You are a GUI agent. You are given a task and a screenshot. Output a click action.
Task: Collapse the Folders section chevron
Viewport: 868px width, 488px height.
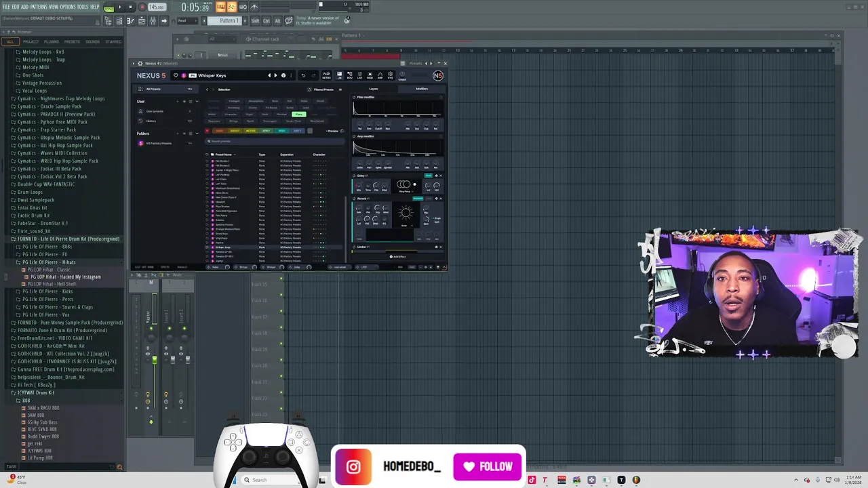pyautogui.click(x=197, y=134)
